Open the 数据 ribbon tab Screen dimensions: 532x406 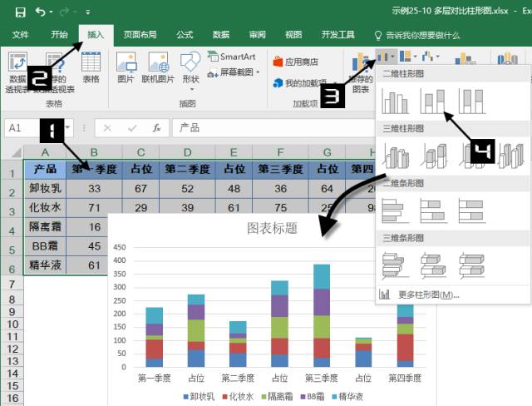[x=221, y=35]
